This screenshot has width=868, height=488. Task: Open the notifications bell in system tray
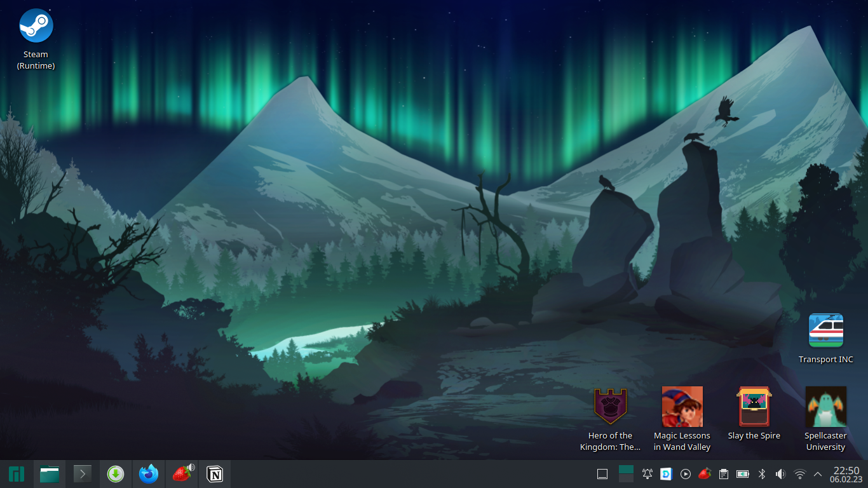pyautogui.click(x=648, y=474)
